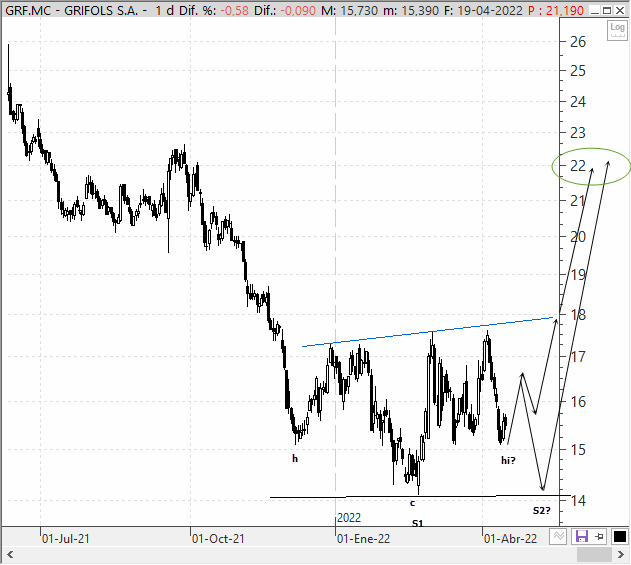The height and width of the screenshot is (565, 631).
Task: Click the circled price label 22
Action: coord(578,165)
